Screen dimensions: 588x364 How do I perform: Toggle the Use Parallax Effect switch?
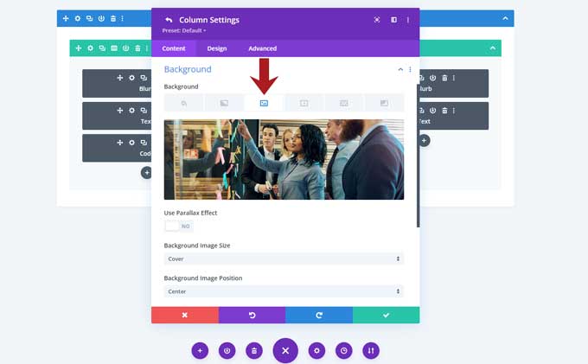coord(178,226)
